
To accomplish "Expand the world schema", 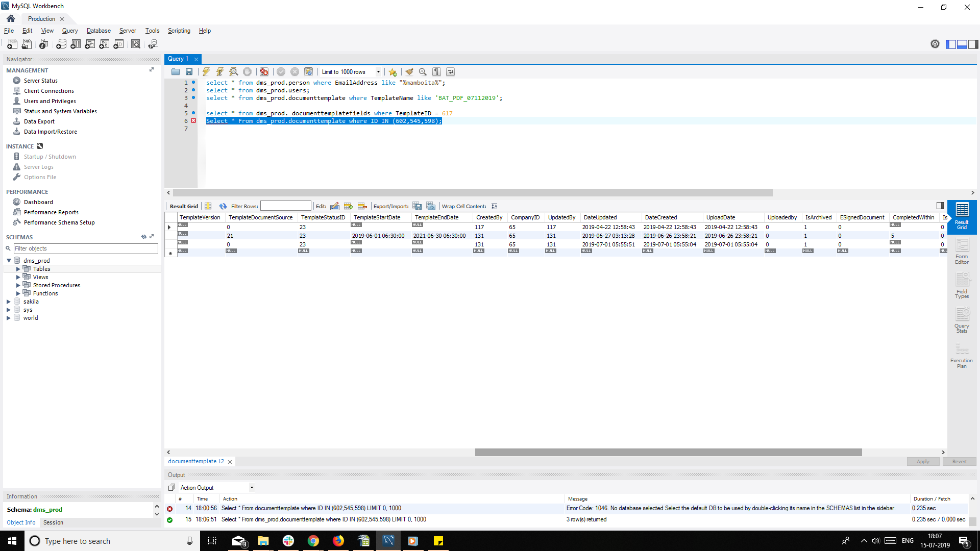I will coord(9,318).
